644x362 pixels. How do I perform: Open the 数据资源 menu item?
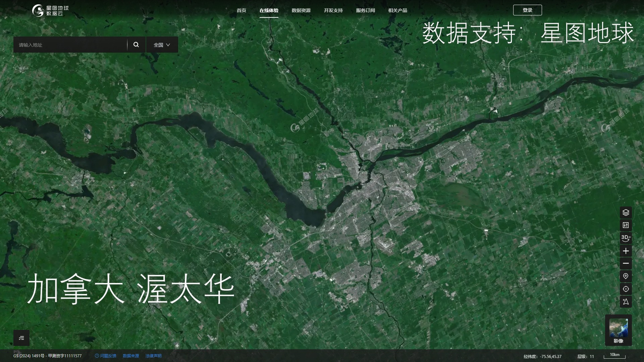pos(301,10)
